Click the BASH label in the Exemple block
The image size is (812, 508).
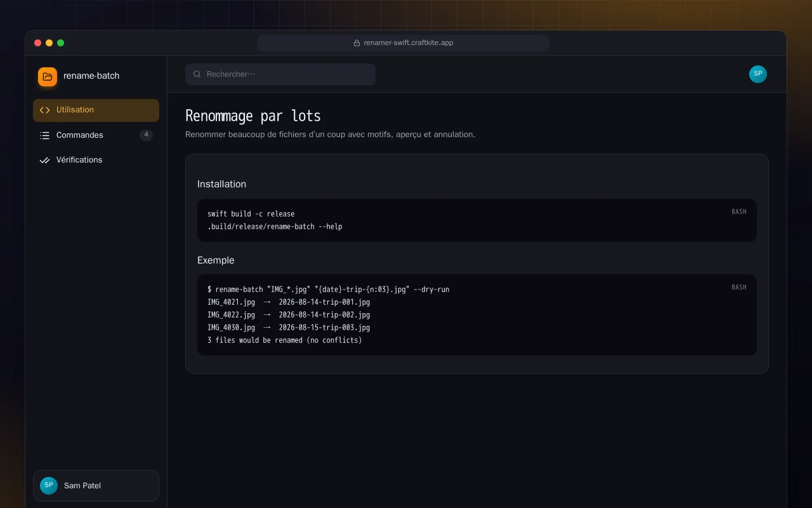coord(739,287)
